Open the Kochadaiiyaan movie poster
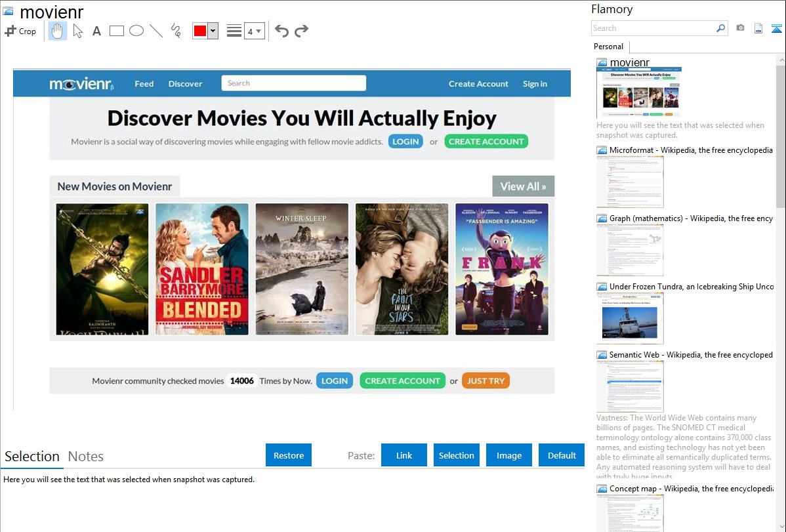 pos(102,269)
